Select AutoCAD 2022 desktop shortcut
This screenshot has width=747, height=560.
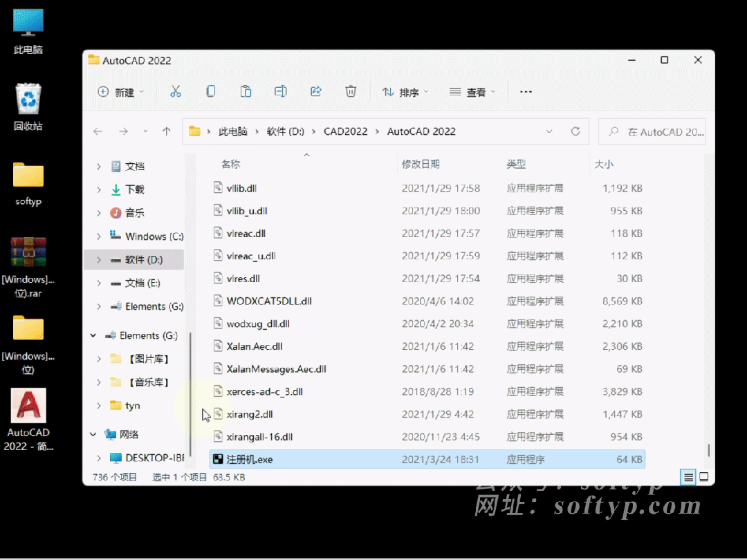tap(28, 420)
